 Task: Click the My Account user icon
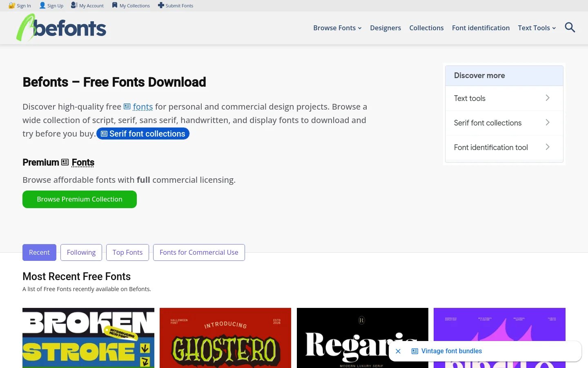pyautogui.click(x=74, y=5)
